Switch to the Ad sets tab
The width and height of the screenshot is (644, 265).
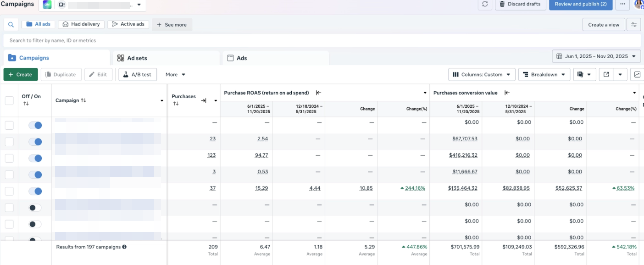pyautogui.click(x=139, y=57)
